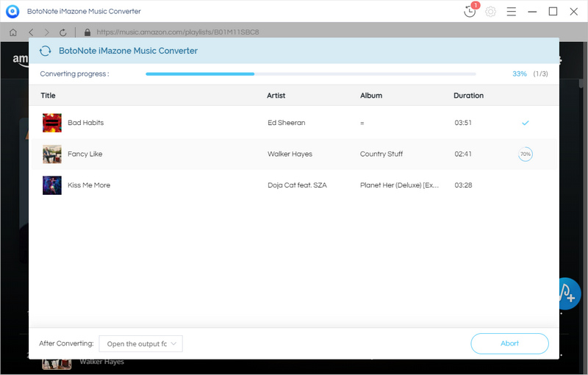Open the hamburger menu in title bar
This screenshot has width=588, height=375.
[x=511, y=12]
